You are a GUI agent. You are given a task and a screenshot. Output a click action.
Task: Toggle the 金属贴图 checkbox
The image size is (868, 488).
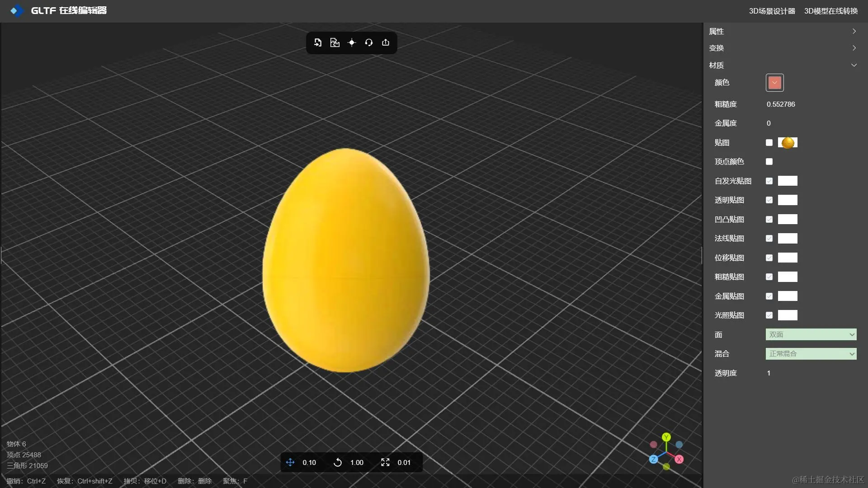[769, 296]
